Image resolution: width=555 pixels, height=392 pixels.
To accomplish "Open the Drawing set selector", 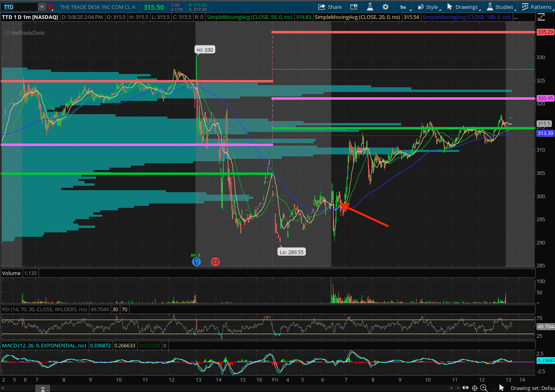I will [532, 388].
